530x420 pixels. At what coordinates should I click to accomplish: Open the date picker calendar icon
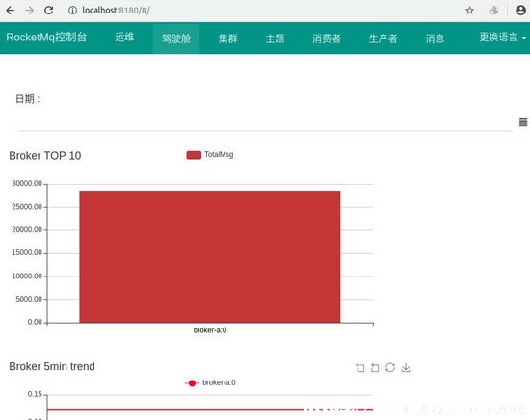[x=523, y=122]
